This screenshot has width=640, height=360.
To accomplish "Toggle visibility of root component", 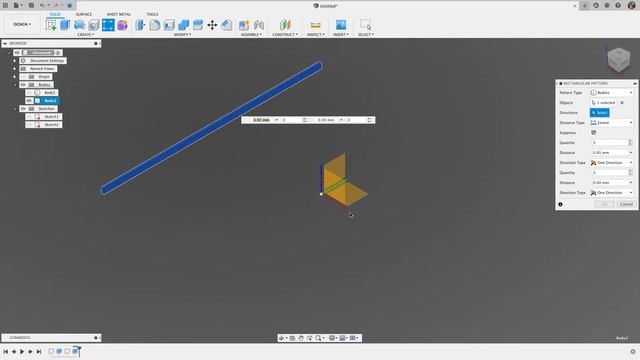I will (x=17, y=53).
